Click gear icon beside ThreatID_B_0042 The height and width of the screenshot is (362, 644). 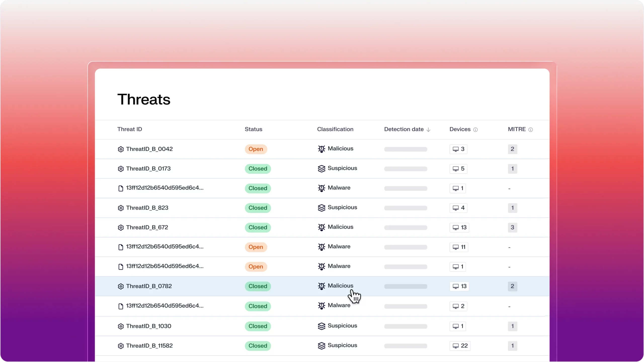[121, 149]
